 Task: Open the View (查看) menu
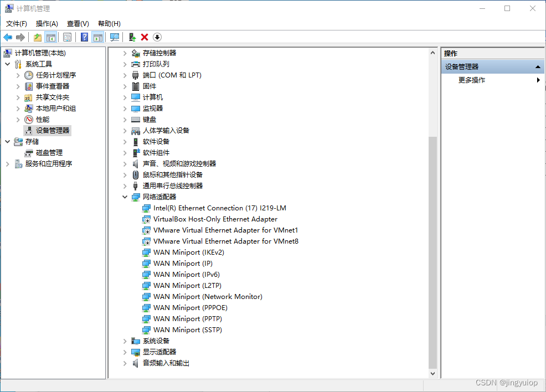pyautogui.click(x=78, y=24)
